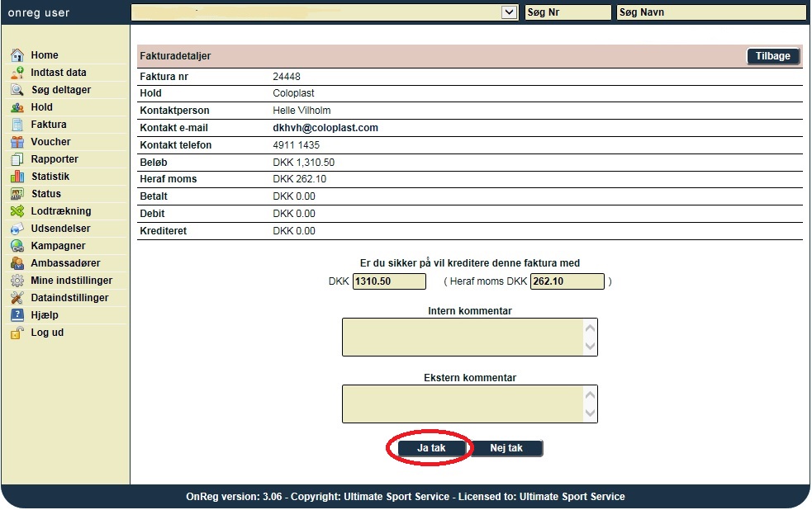This screenshot has width=812, height=510.
Task: Click Intern kommentar scroll down arrow
Action: coord(590,346)
